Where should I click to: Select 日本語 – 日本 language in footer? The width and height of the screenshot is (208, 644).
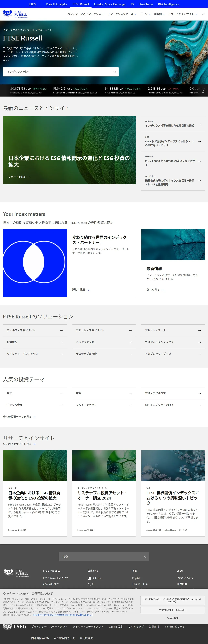tap(140, 584)
